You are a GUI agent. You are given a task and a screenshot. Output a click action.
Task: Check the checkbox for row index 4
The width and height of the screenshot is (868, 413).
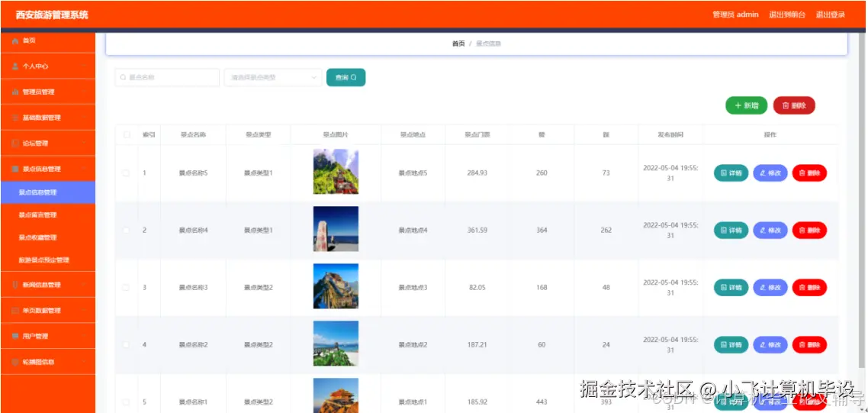(126, 345)
